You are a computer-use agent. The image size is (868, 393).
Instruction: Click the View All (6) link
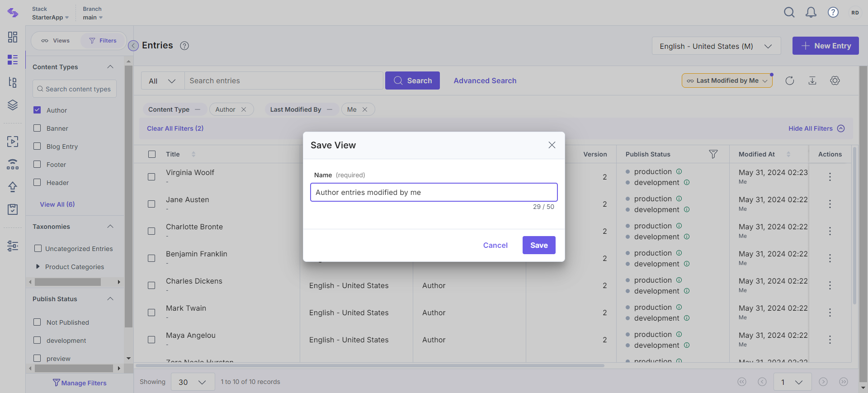coord(57,204)
